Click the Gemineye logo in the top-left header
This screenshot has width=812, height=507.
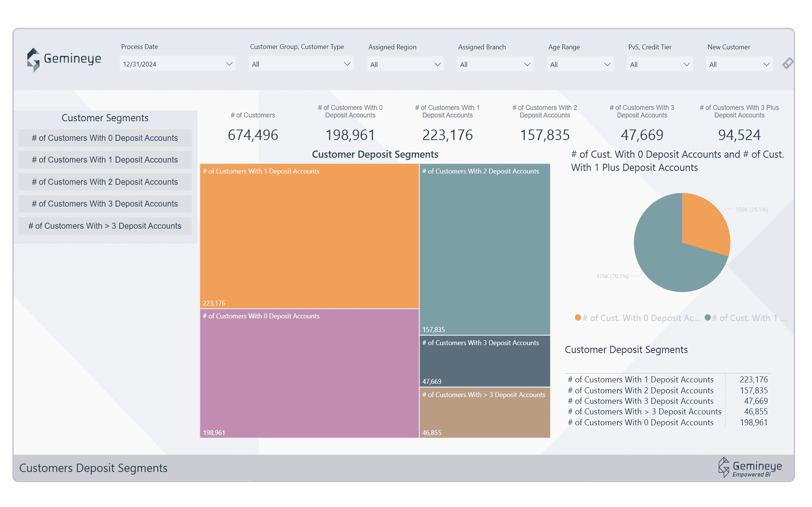coord(63,58)
